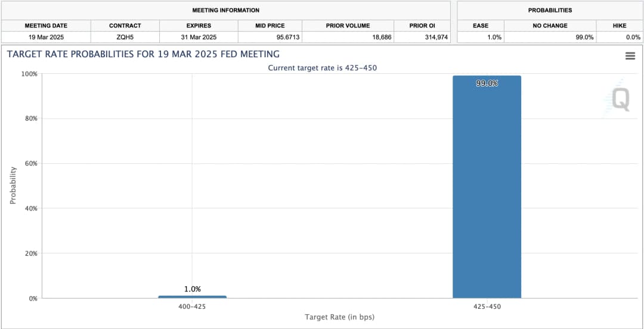Screen dimensions: 644x329
Task: Click the 19 Mar 2025 meeting date cell
Action: pyautogui.click(x=46, y=37)
